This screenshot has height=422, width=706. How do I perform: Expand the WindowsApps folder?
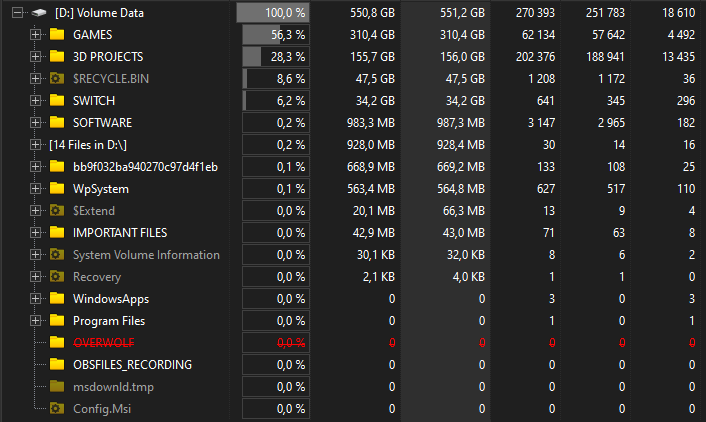point(35,299)
